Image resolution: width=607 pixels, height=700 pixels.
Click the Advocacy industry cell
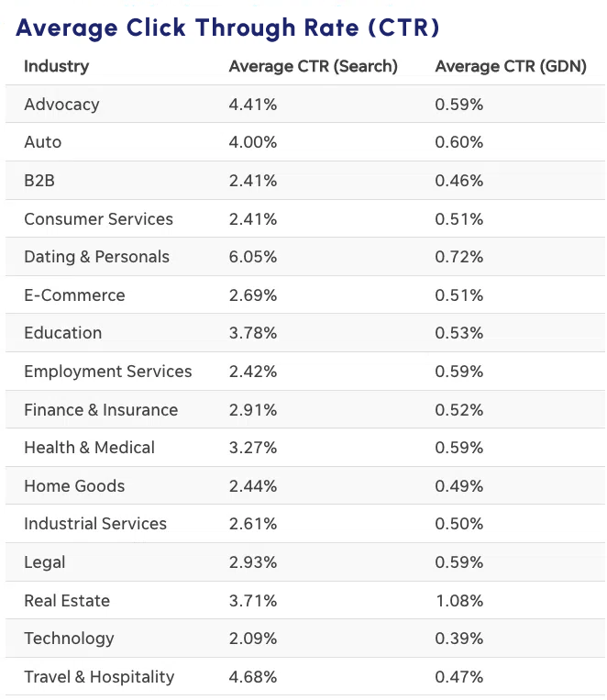tap(61, 105)
